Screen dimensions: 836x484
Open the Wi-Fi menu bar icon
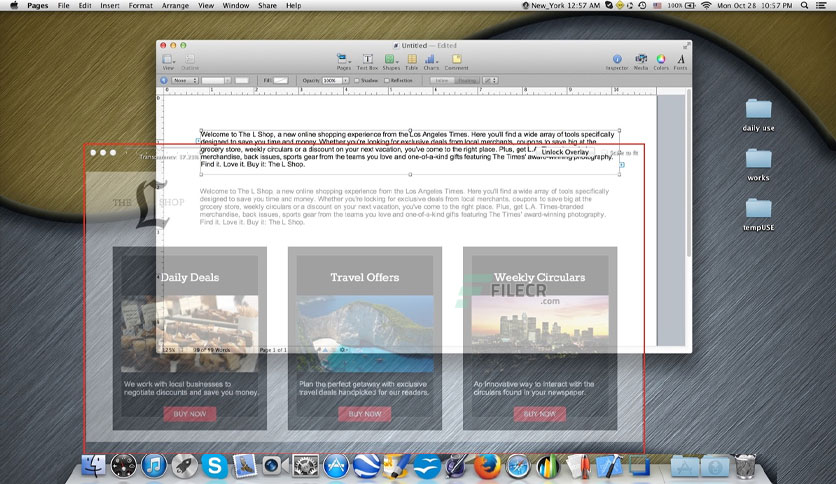[706, 5]
